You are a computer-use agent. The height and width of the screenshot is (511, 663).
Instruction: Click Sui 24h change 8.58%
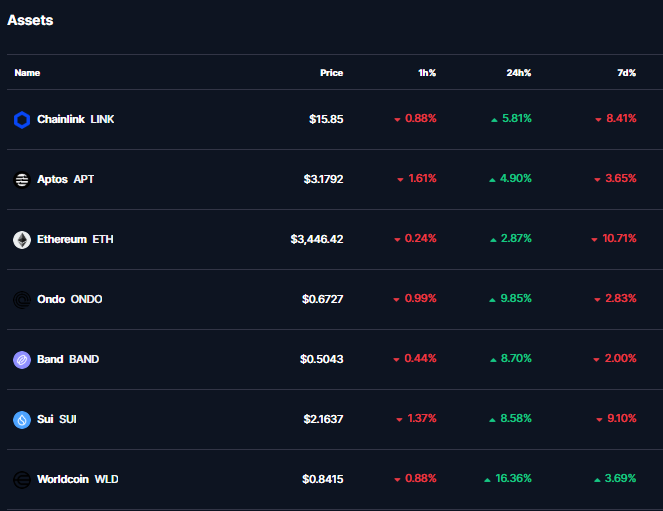[x=510, y=418]
